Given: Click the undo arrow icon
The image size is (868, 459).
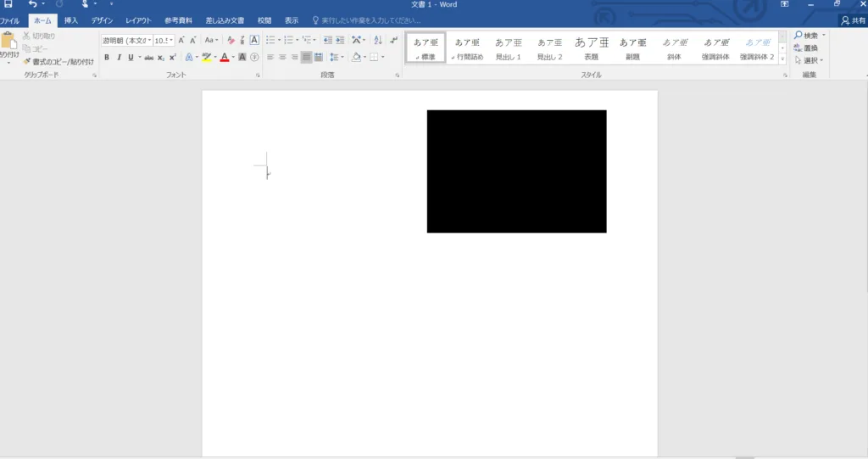Looking at the screenshot, I should pos(32,4).
